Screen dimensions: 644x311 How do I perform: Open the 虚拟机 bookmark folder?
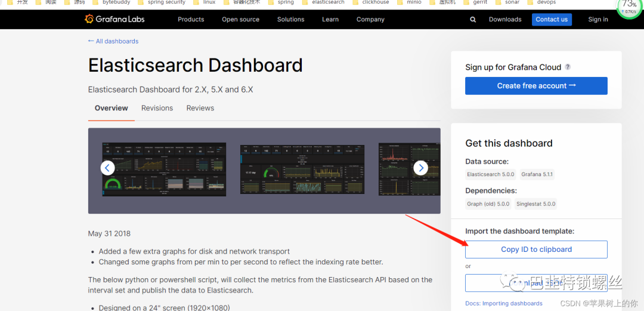[x=442, y=2]
